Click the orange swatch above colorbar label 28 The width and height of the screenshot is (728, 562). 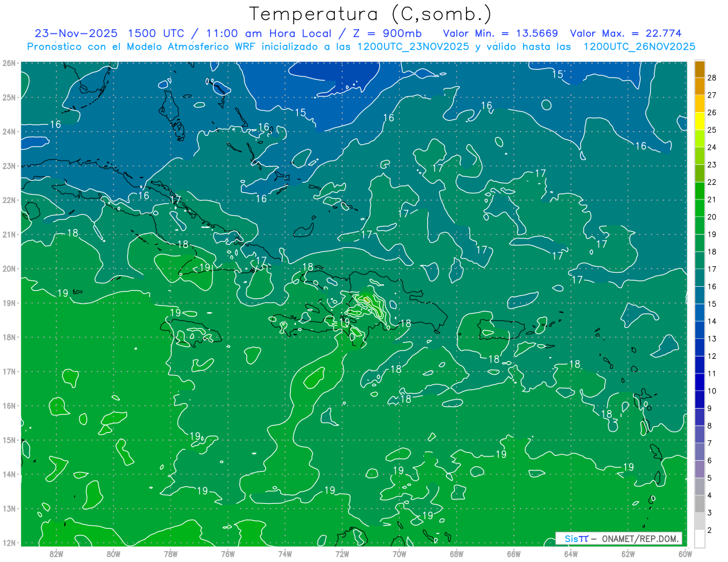coord(700,69)
